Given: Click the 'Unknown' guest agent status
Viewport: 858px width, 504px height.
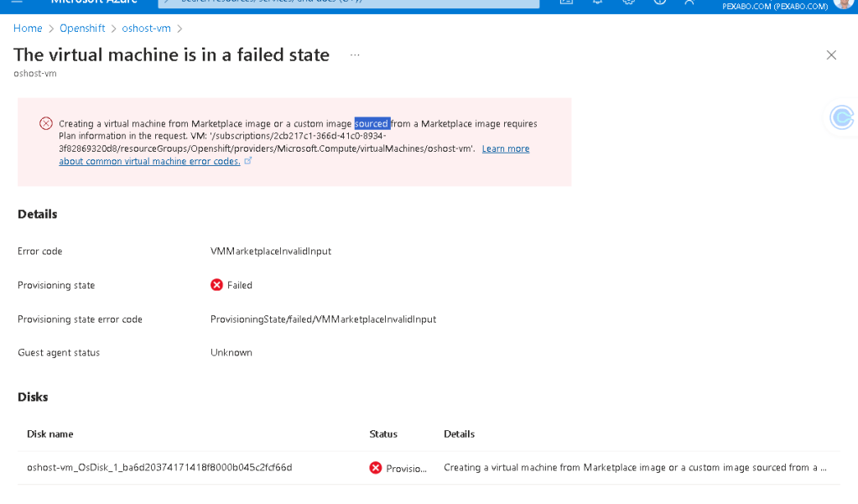Looking at the screenshot, I should 231,352.
